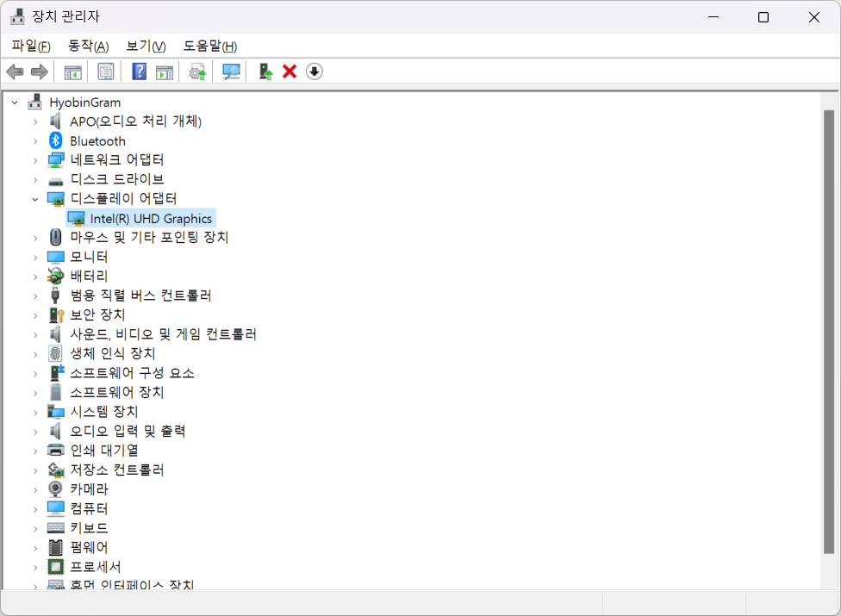Screen dimensions: 841x616
Task: Click the red X Uninstall device icon
Action: (x=290, y=72)
